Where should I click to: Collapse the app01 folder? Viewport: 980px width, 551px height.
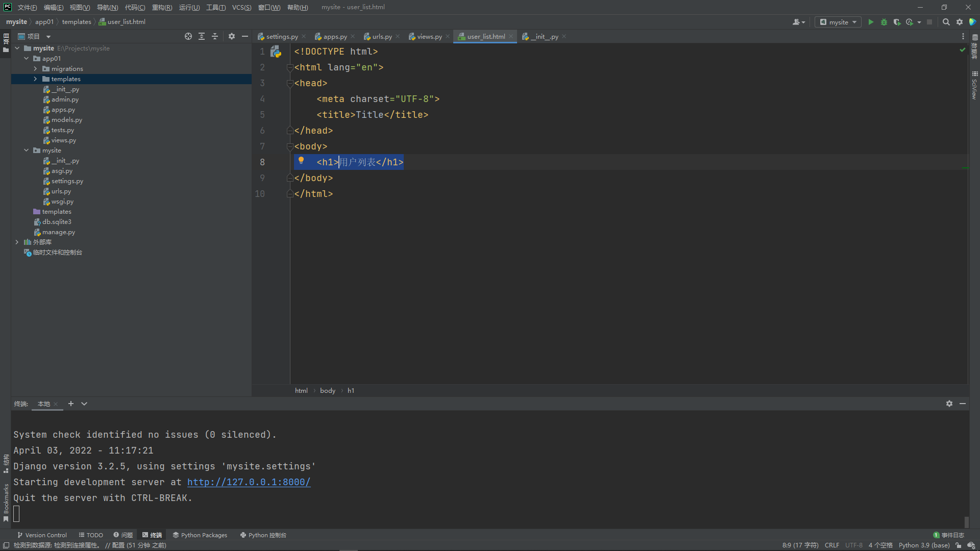pyautogui.click(x=27, y=58)
